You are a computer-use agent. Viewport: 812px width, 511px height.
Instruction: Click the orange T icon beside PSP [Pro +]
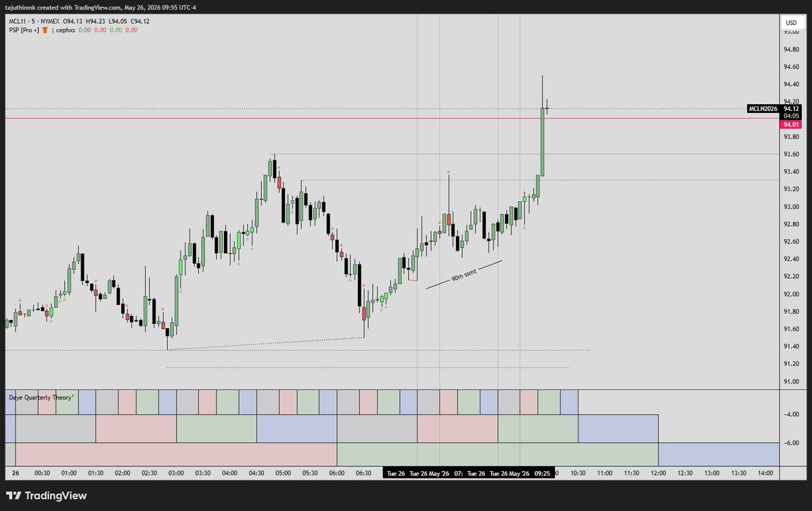tap(45, 30)
